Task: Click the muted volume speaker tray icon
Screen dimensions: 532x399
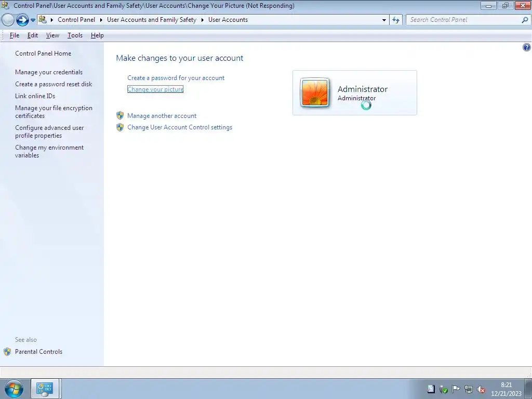Action: tap(481, 390)
